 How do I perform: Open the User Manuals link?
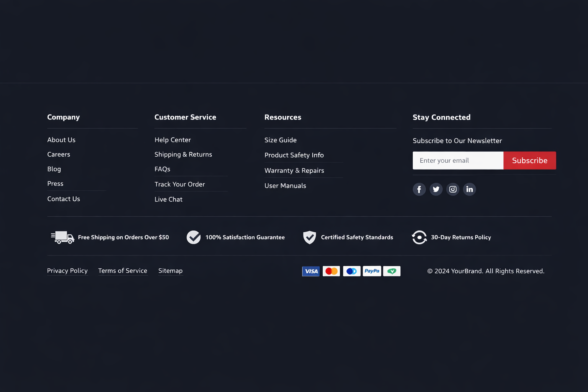285,186
